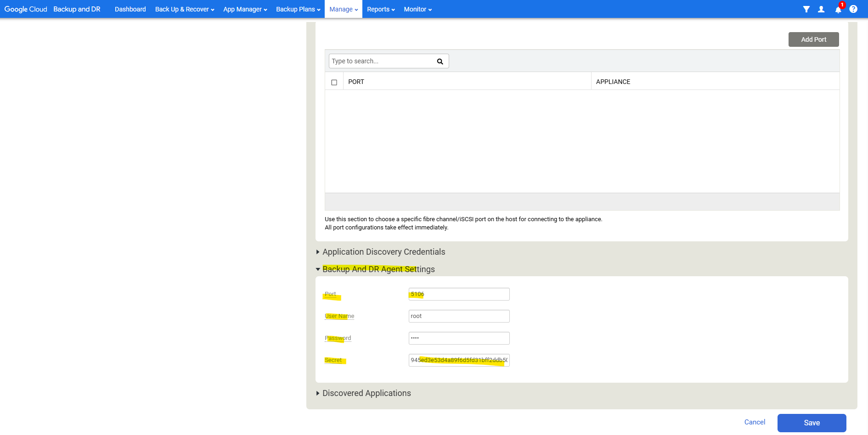Image resolution: width=868 pixels, height=435 pixels.
Task: Toggle the select-all ports checkbox
Action: (334, 83)
